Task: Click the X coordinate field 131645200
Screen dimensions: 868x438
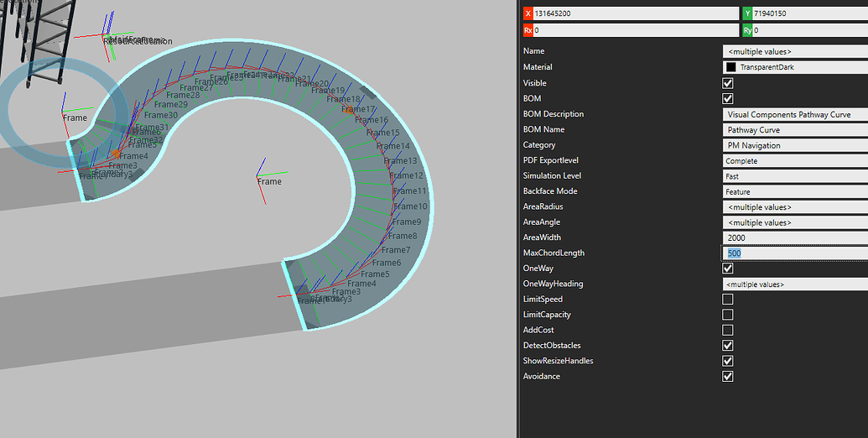Action: coord(636,13)
